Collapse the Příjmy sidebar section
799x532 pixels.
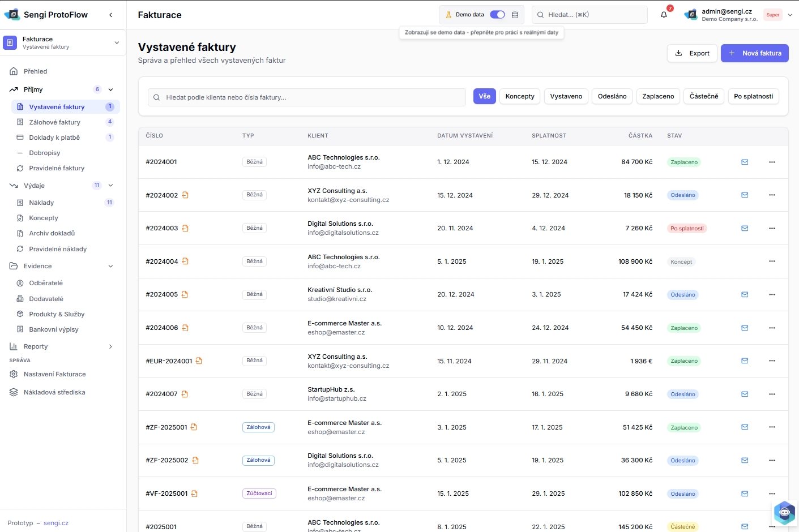click(110, 89)
